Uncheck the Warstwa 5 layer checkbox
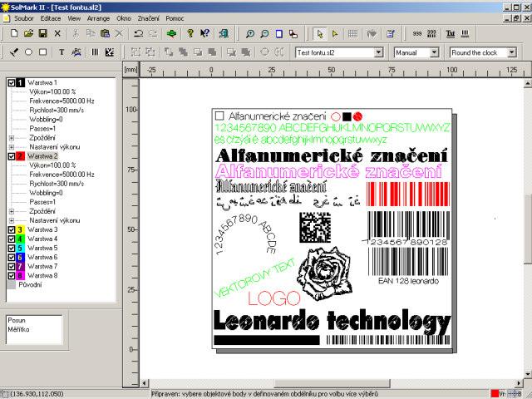The width and height of the screenshot is (532, 399). pyautogui.click(x=11, y=248)
